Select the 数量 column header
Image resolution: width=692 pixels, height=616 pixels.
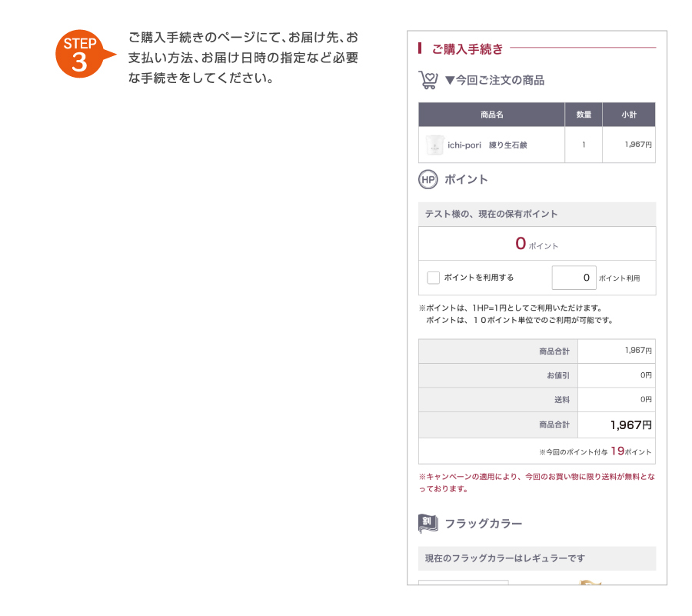[x=584, y=115]
